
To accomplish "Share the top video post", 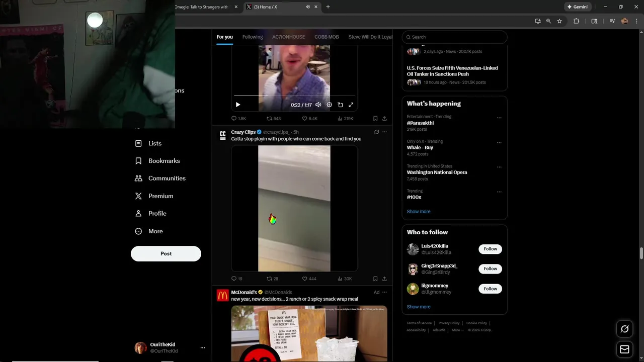I will coord(384,119).
